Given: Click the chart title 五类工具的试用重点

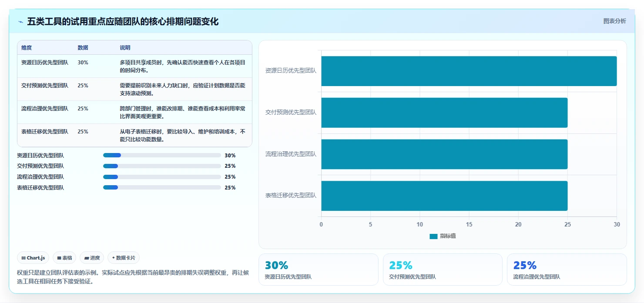Looking at the screenshot, I should [x=123, y=22].
